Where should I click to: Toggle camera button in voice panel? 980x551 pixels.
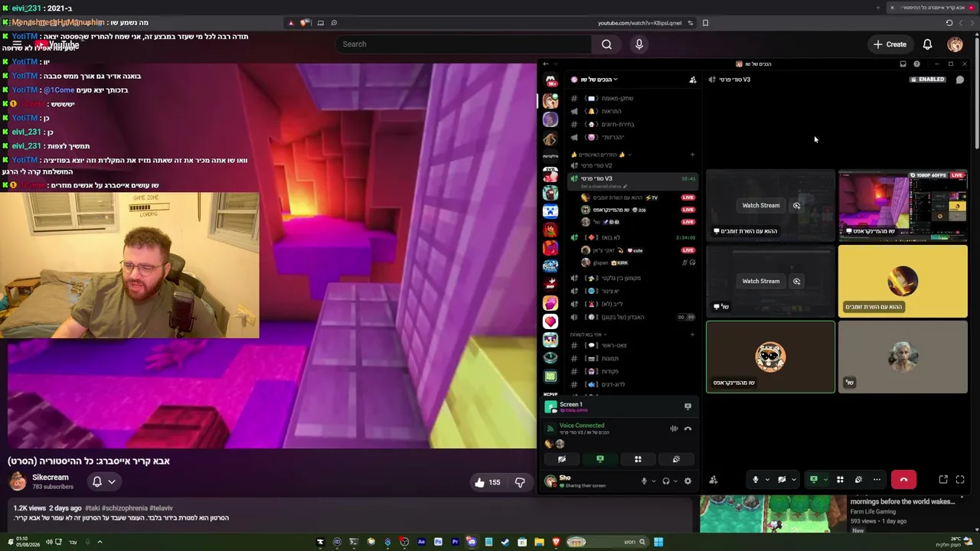click(x=562, y=459)
